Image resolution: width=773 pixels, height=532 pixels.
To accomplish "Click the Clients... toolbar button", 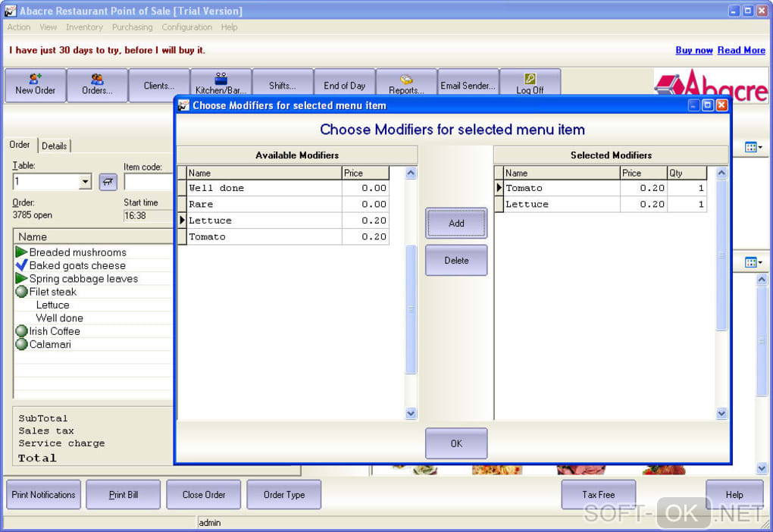I will 159,86.
